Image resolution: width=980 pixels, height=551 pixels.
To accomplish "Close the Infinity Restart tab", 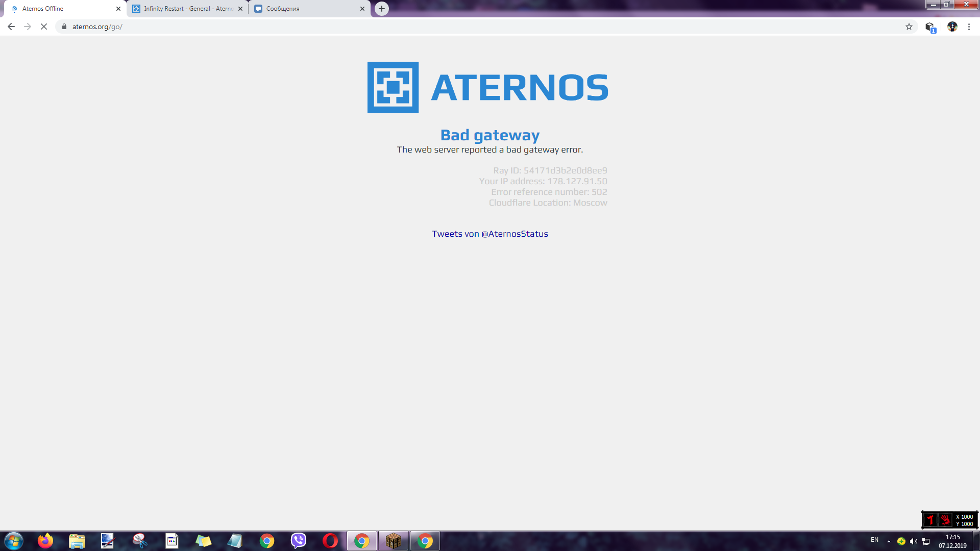I will [x=240, y=9].
